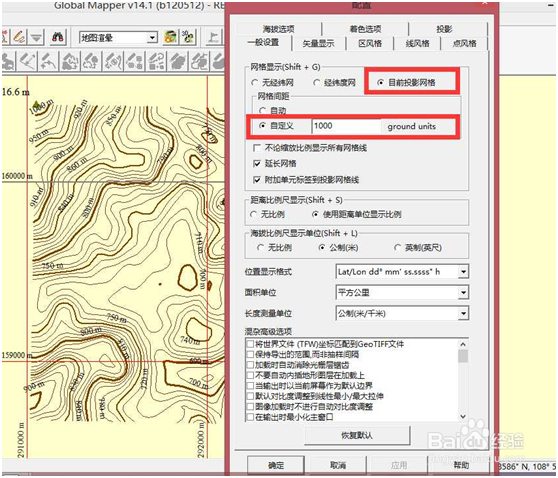Select the 无经纬网 radio option
The image size is (558, 478).
255,83
